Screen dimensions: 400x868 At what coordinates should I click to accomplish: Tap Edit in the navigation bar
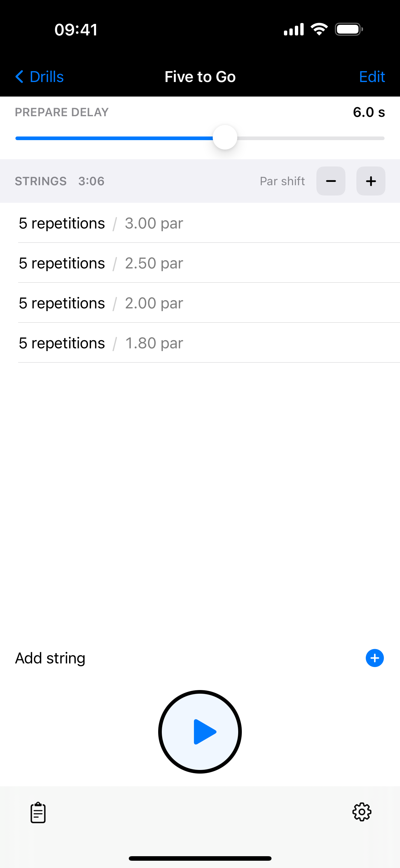[x=372, y=77]
